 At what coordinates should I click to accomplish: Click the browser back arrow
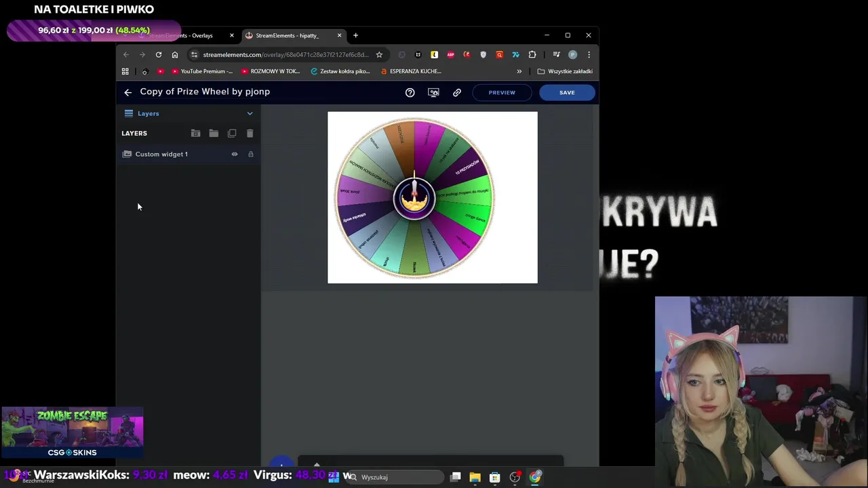(126, 55)
